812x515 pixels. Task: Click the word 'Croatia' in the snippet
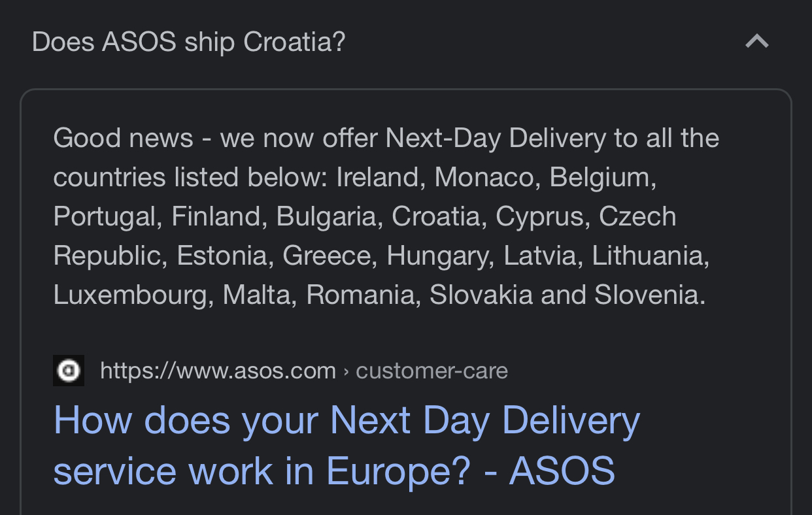435,217
